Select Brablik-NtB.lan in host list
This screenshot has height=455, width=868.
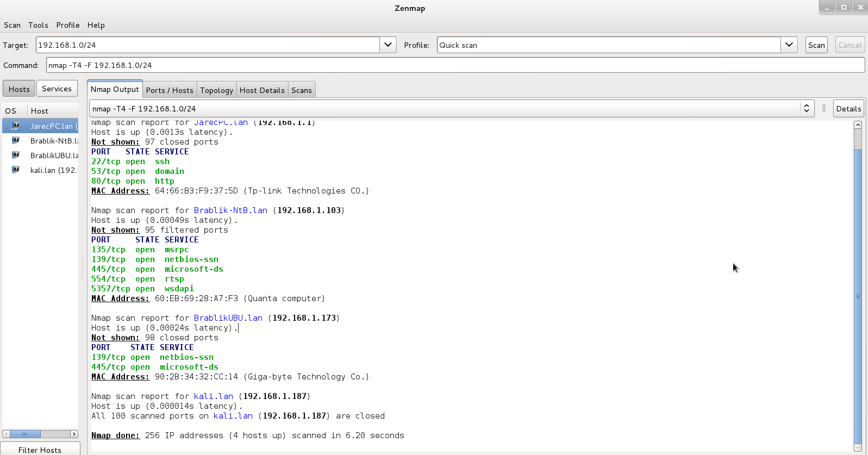pos(40,140)
